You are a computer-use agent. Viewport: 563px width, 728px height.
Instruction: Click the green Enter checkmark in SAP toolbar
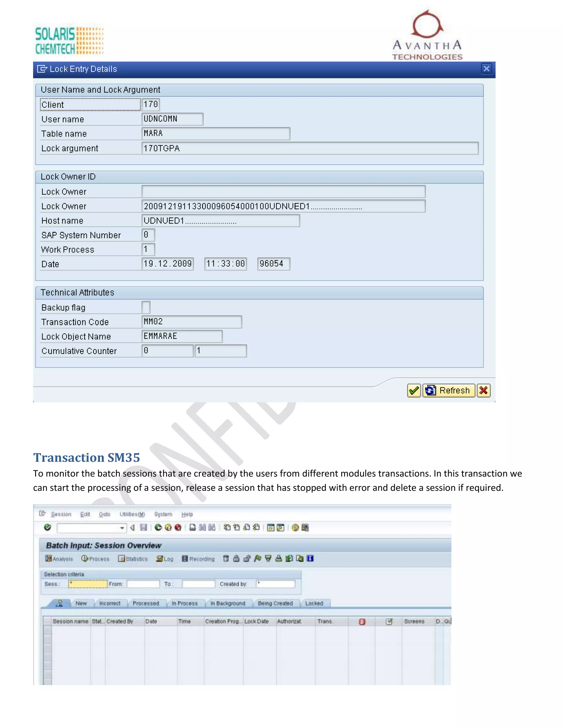47,527
